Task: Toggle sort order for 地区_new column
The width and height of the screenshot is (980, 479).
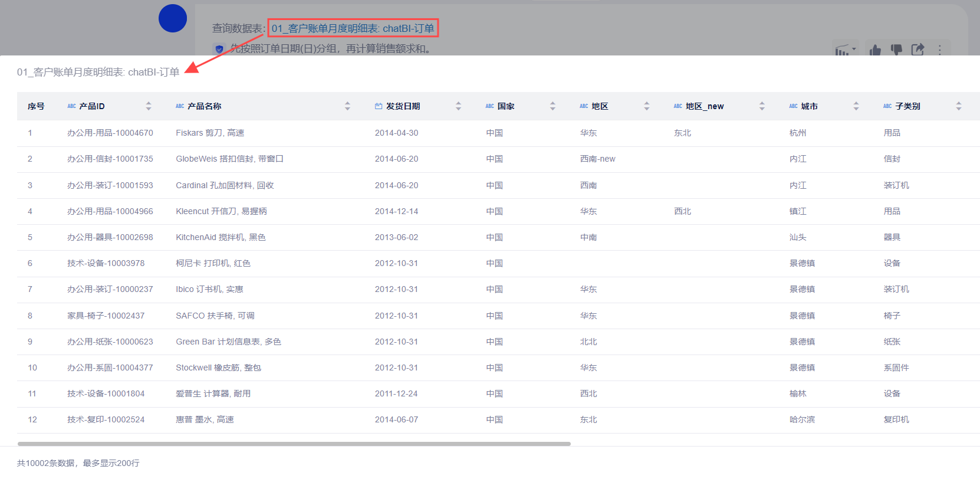Action: pyautogui.click(x=762, y=106)
